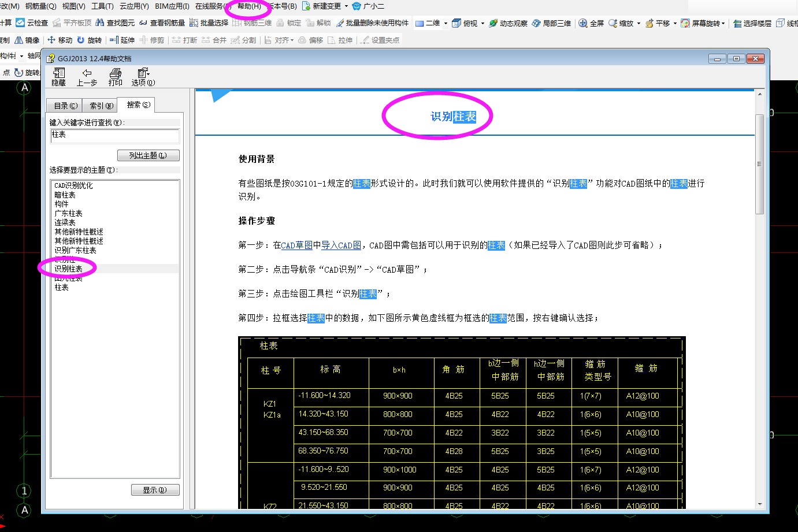Switch to the Search 搜索(S) tab
The height and width of the screenshot is (532, 798).
click(138, 105)
